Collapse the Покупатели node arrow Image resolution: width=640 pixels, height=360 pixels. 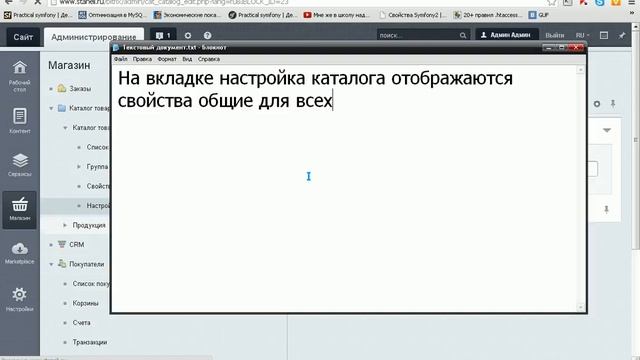coord(51,264)
